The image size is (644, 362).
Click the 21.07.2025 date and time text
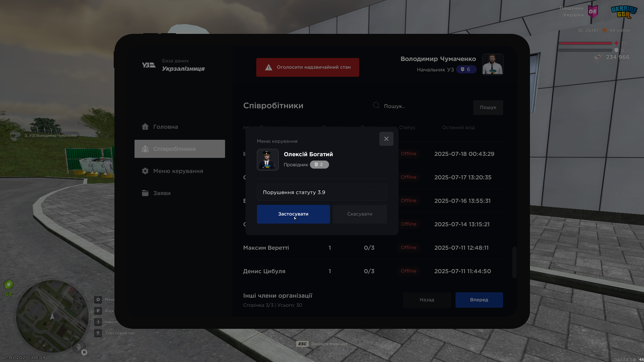click(24, 357)
